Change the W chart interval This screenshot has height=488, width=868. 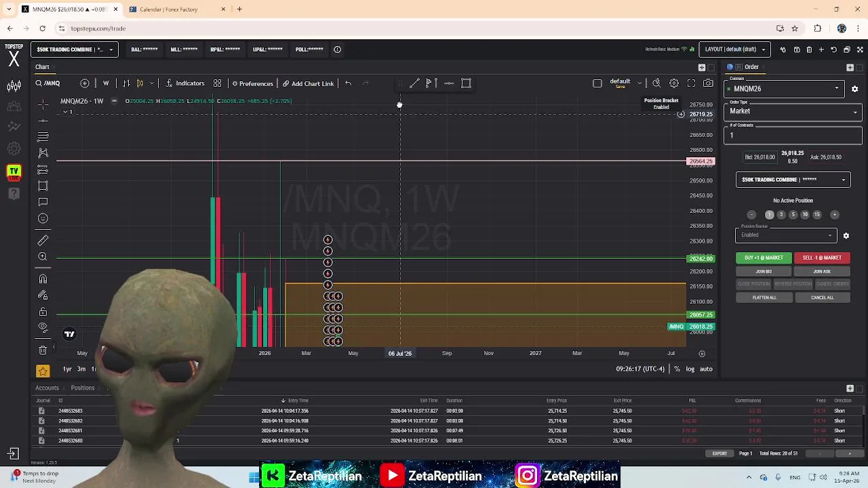coord(106,83)
